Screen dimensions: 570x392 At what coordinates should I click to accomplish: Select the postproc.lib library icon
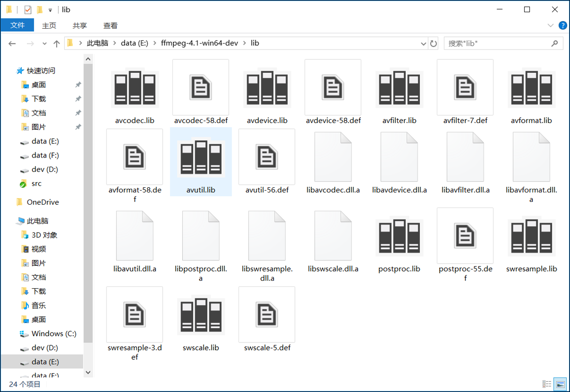(x=399, y=237)
